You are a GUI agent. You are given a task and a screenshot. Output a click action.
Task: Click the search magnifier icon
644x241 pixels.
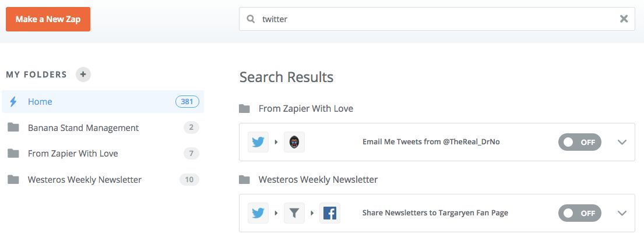point(251,19)
